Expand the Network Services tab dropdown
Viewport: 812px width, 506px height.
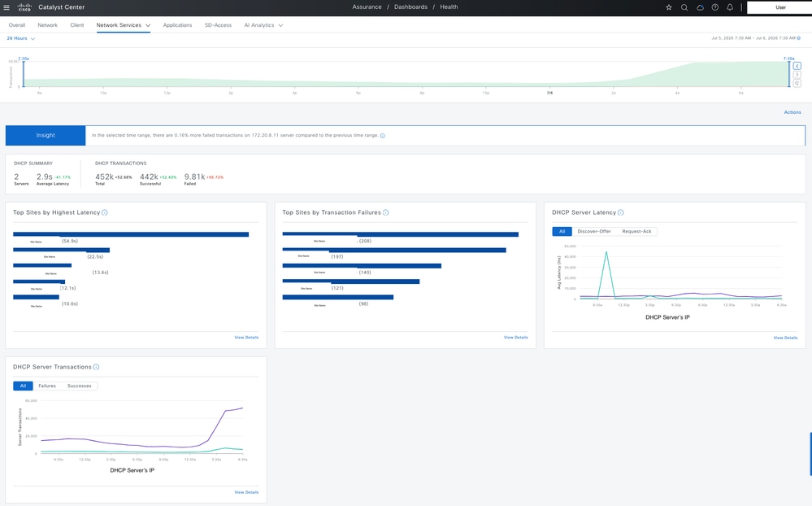(148, 25)
